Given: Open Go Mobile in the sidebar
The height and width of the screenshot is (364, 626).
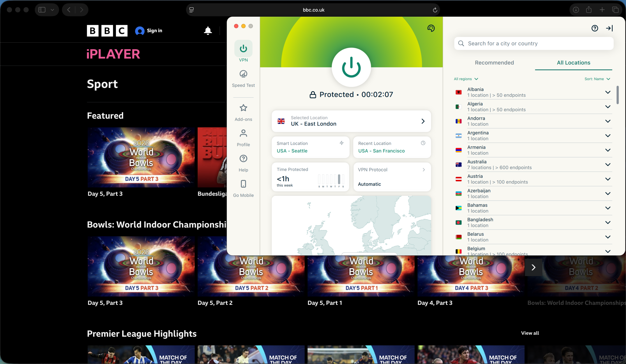Looking at the screenshot, I should [243, 189].
